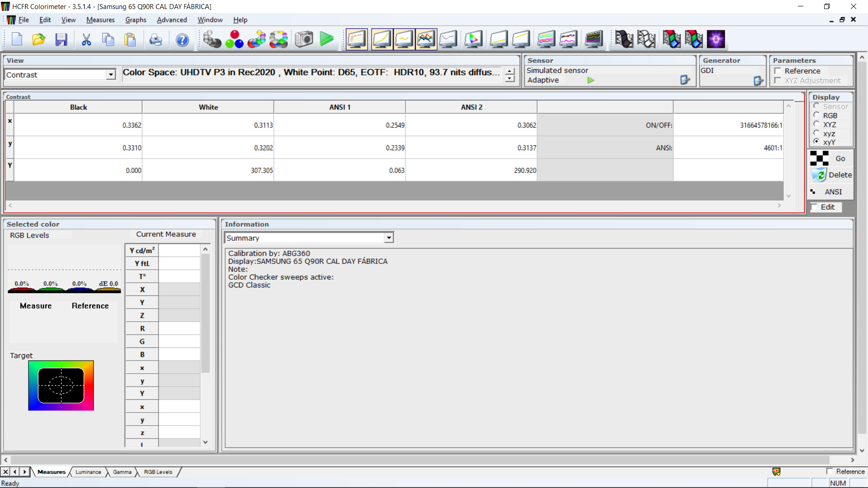Image resolution: width=868 pixels, height=488 pixels.
Task: Click the camera icon in toolbar
Action: pos(304,40)
